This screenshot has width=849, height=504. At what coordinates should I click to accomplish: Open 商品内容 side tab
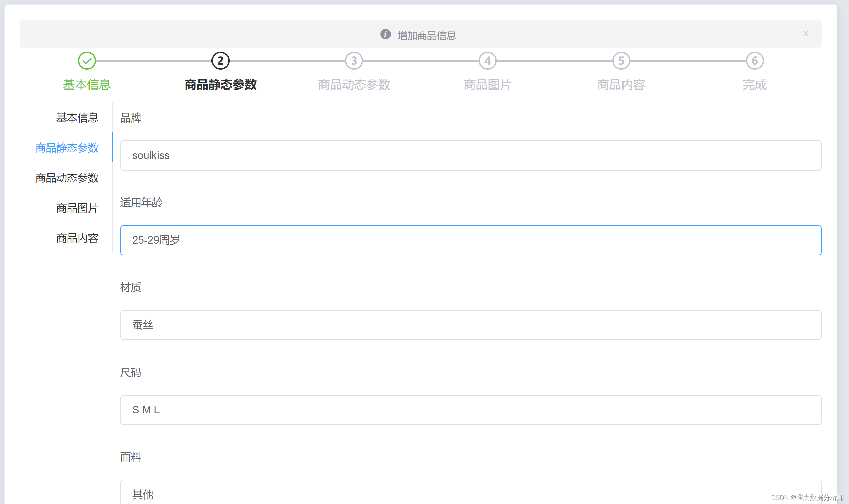(77, 238)
